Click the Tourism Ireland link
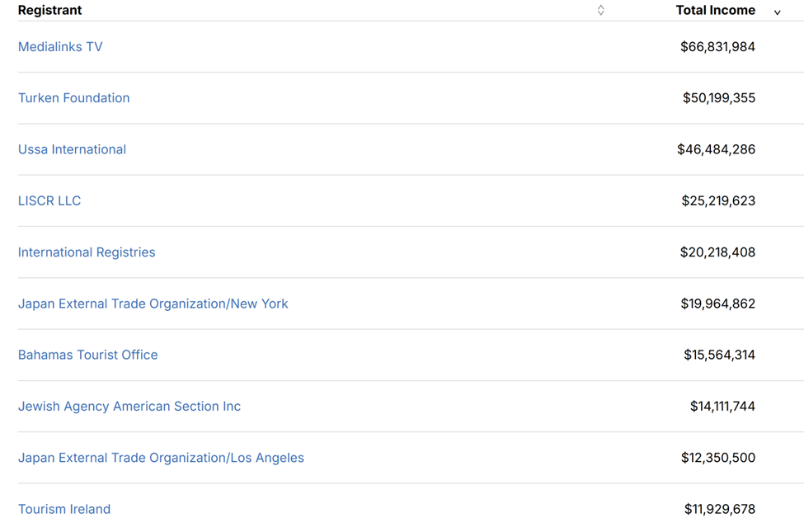This screenshot has width=804, height=532. tap(64, 509)
